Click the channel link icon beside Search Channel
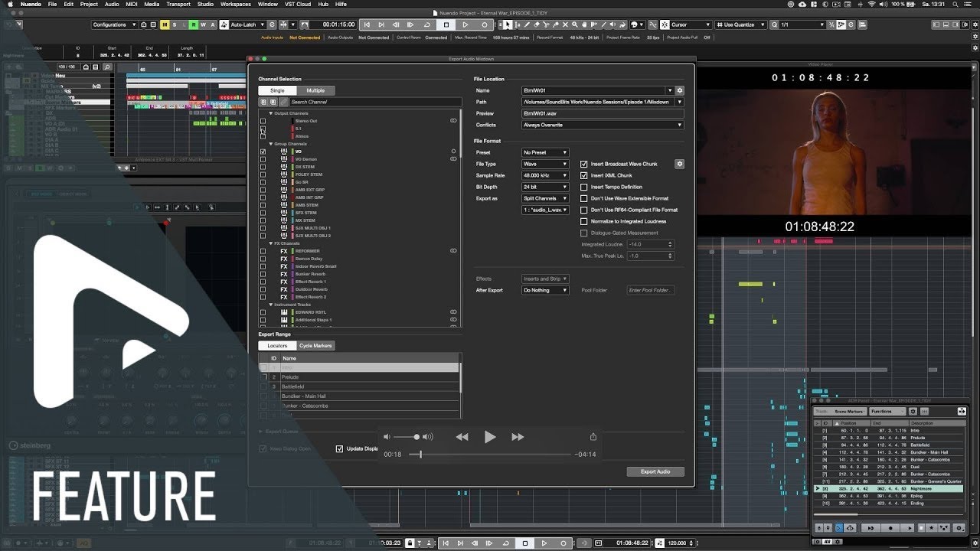 [283, 102]
